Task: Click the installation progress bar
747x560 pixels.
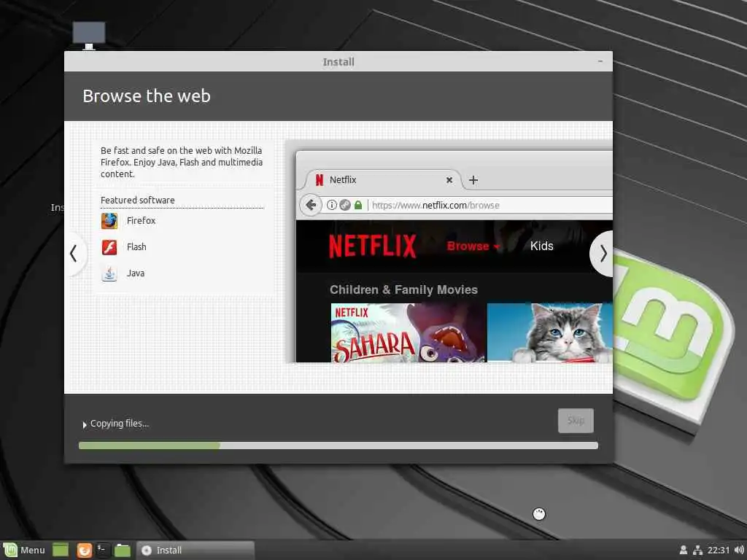Action: tap(338, 446)
